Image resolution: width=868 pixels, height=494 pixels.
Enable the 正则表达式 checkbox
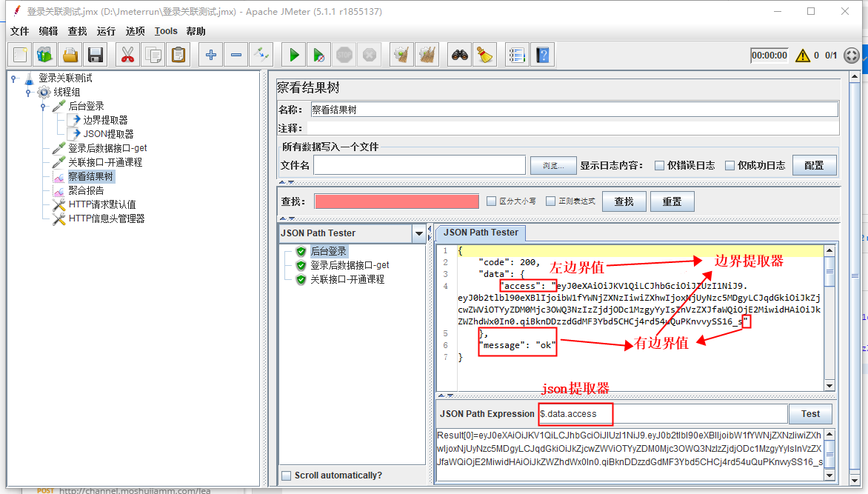[550, 201]
